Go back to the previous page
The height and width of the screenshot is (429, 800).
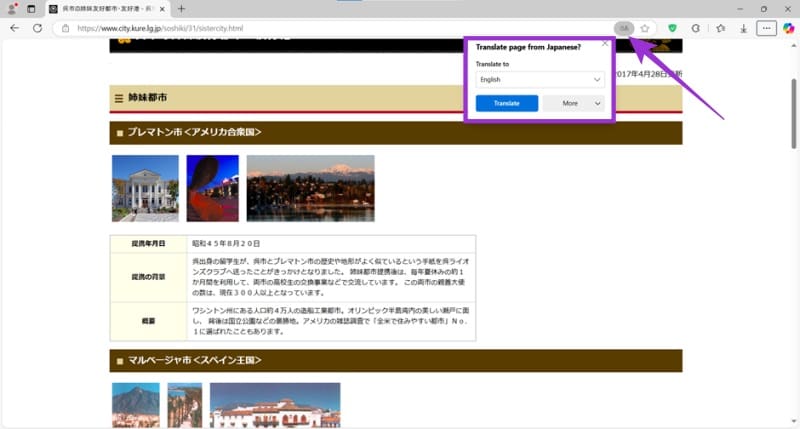14,28
